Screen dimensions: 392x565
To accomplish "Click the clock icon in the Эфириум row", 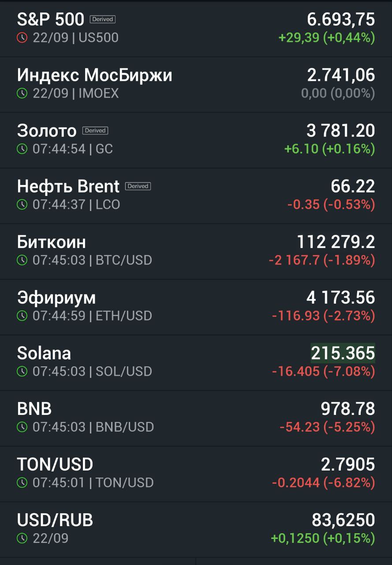I will (x=22, y=316).
